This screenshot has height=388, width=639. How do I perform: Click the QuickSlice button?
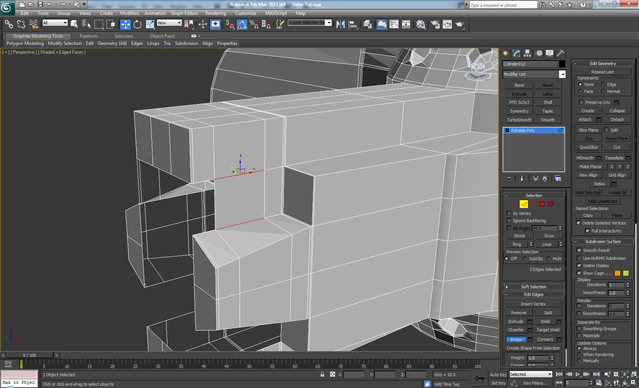[x=588, y=147]
